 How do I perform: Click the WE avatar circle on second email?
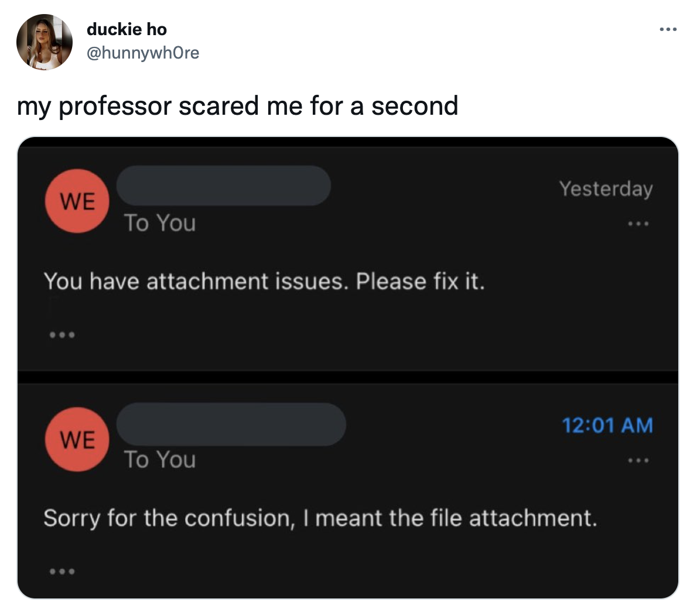pyautogui.click(x=77, y=440)
